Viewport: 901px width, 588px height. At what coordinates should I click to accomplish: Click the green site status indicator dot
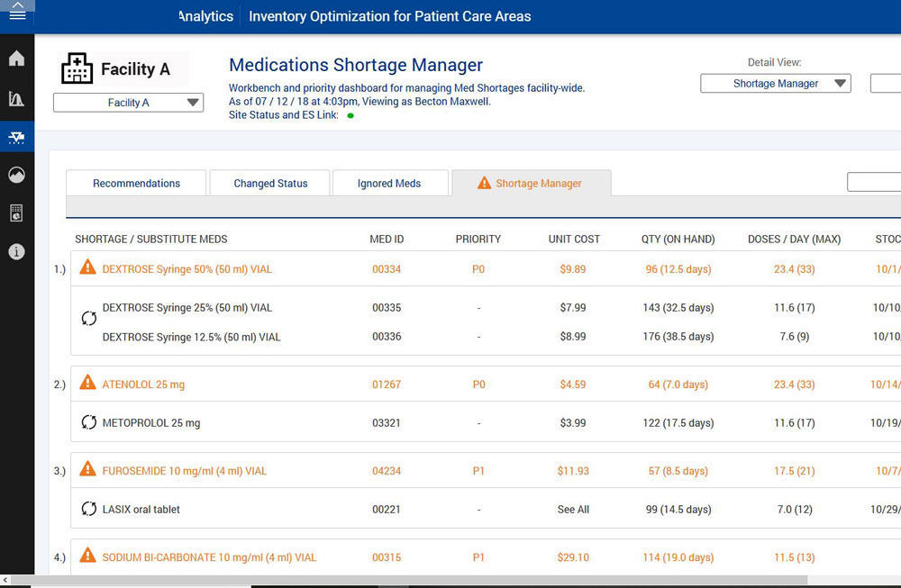(350, 115)
